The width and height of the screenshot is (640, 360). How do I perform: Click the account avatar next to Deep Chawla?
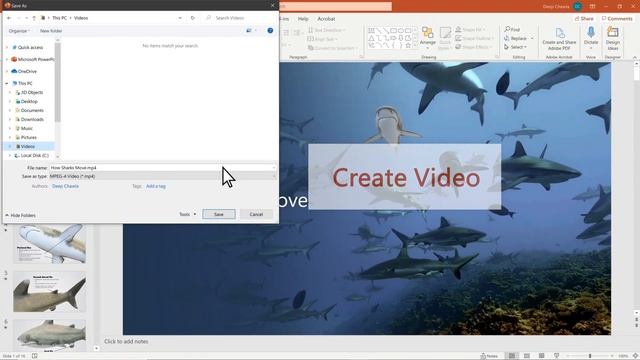[577, 6]
